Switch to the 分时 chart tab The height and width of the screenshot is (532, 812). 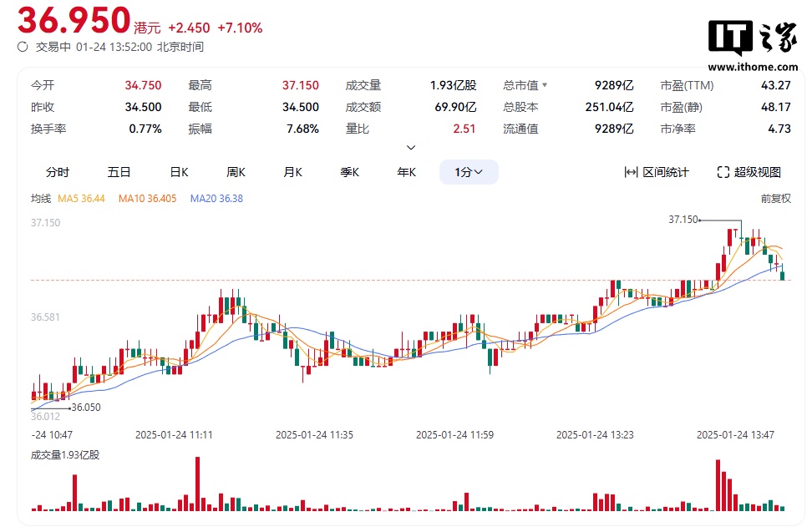[x=58, y=172]
